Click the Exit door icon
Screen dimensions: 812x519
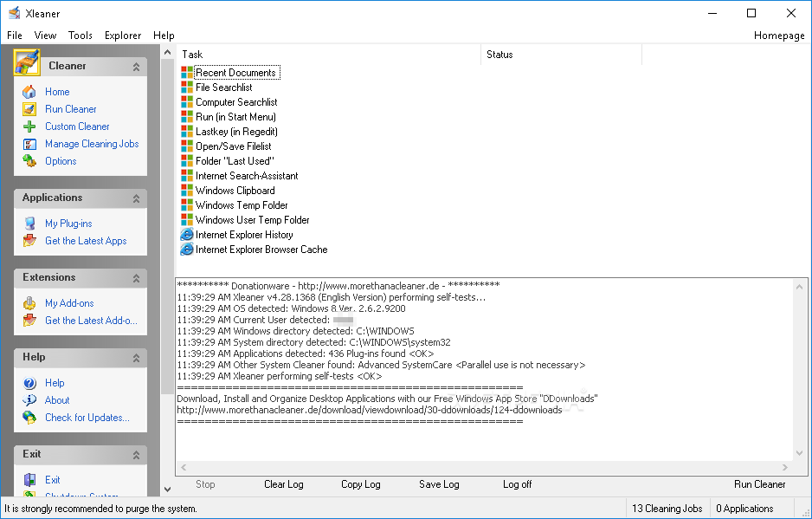29,480
